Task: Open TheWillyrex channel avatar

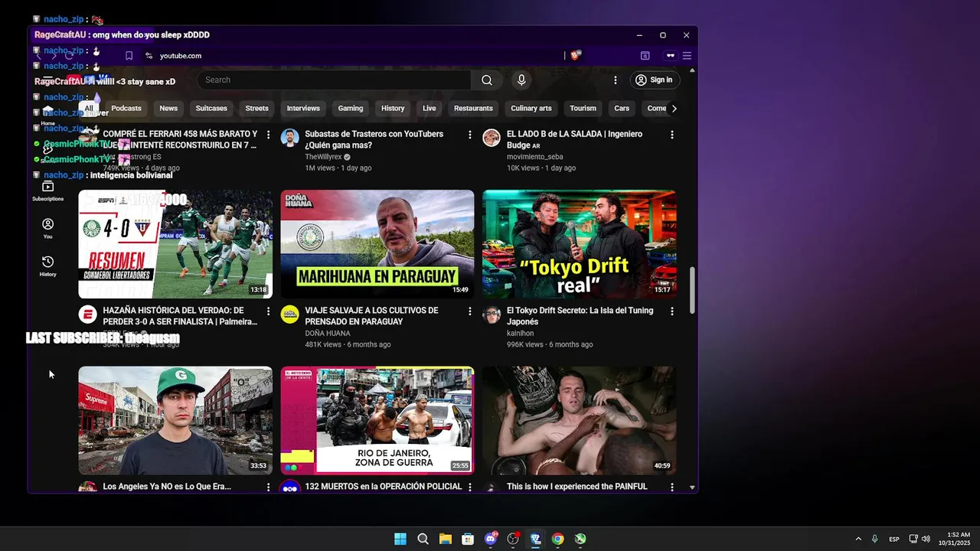Action: (289, 138)
